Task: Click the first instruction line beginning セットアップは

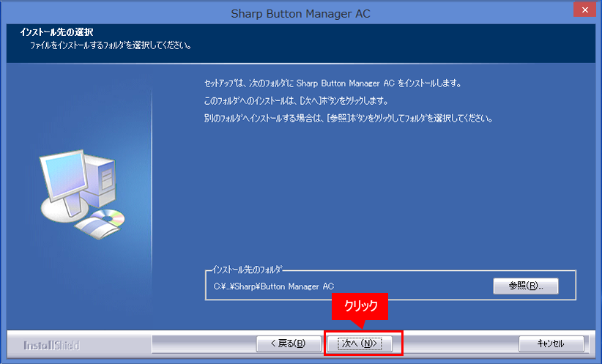Action: click(333, 84)
